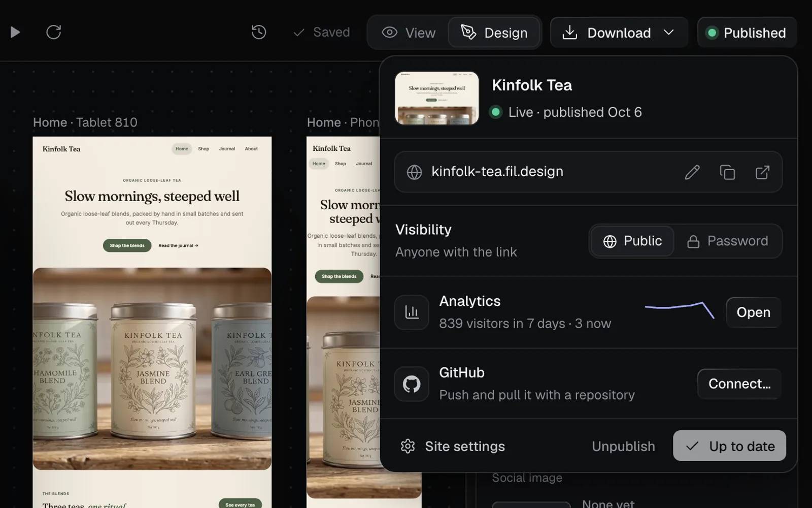Click Shop the blends in phone frame
Screen dimensions: 812x508
[x=339, y=276]
